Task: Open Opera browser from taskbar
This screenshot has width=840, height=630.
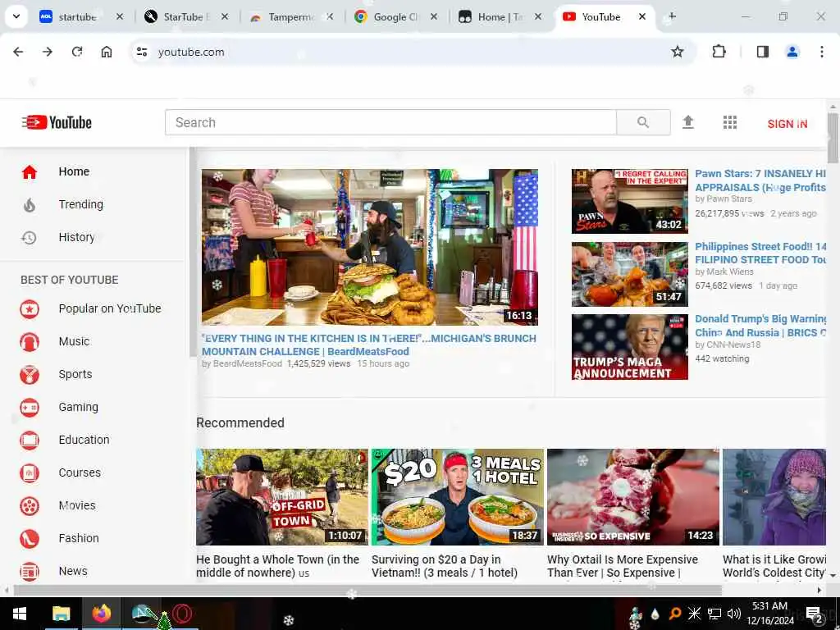Action: pyautogui.click(x=182, y=614)
